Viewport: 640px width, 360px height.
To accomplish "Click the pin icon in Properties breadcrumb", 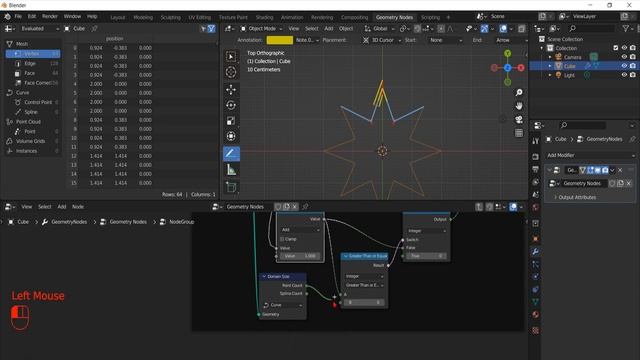I will point(632,139).
